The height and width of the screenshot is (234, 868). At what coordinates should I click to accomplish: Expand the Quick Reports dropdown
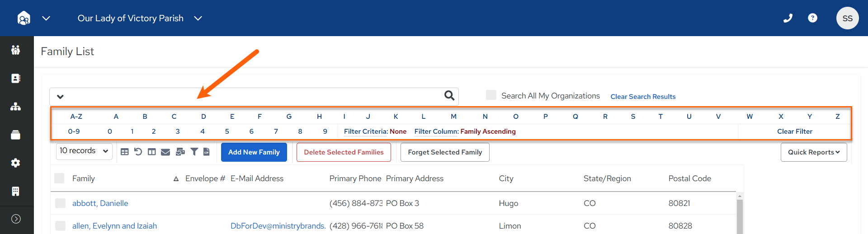click(814, 152)
